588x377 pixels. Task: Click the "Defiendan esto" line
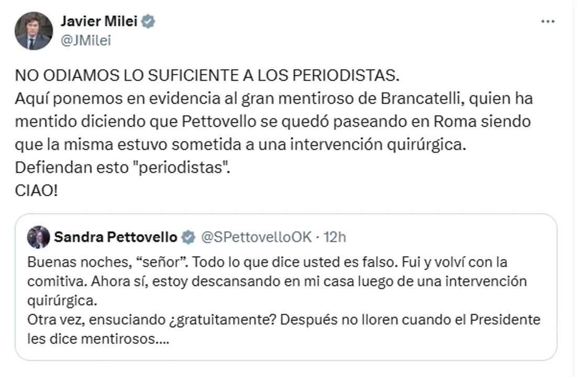point(123,168)
